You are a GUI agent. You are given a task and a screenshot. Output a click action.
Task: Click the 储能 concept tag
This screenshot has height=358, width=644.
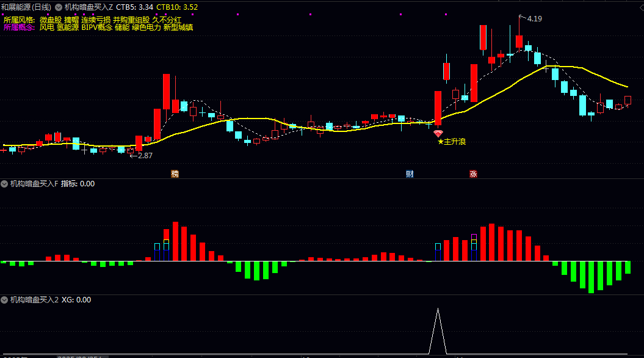click(x=122, y=27)
